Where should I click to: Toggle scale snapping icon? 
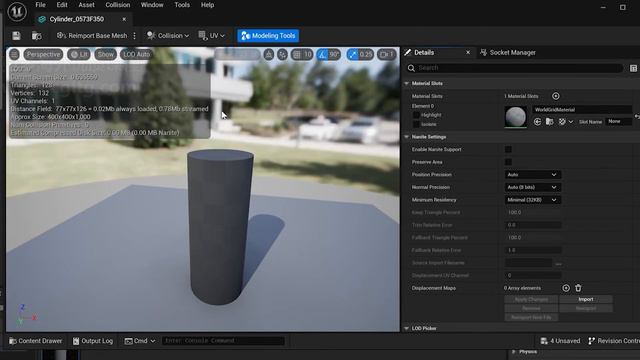point(352,54)
